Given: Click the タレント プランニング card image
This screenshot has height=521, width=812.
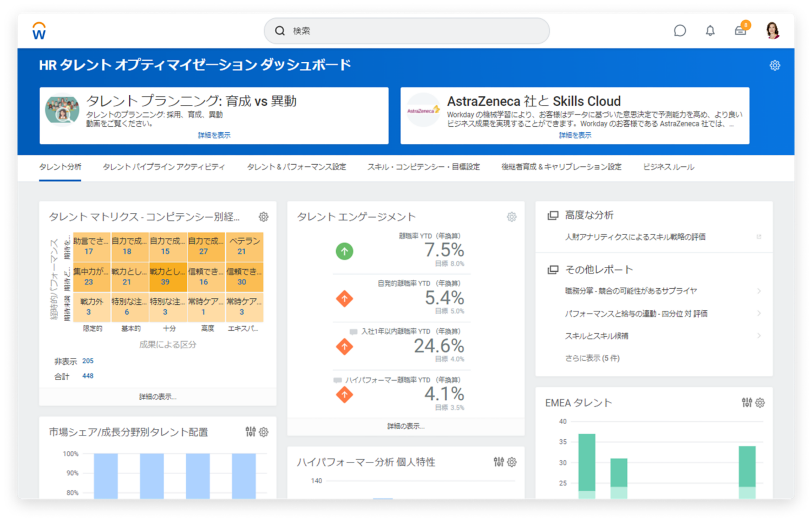Looking at the screenshot, I should click(x=62, y=110).
